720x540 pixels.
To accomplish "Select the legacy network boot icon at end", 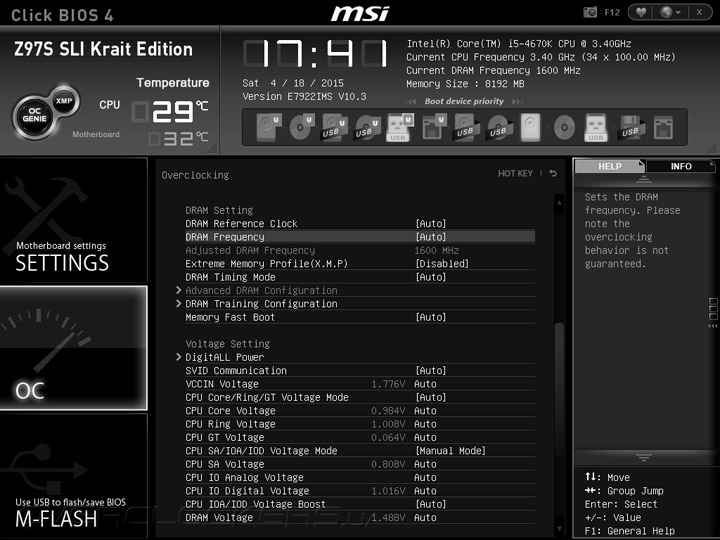I will [x=663, y=127].
